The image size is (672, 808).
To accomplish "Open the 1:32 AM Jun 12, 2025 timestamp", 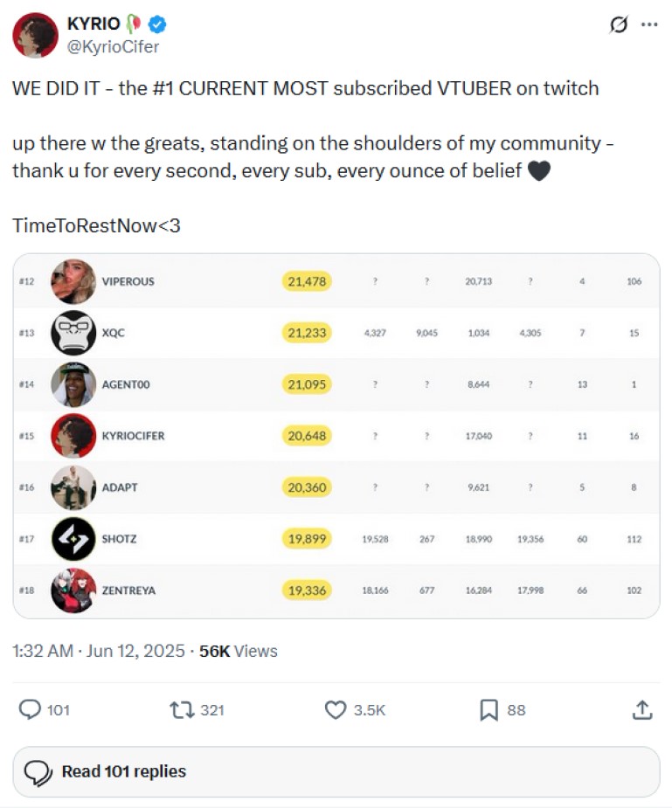I will pos(99,651).
